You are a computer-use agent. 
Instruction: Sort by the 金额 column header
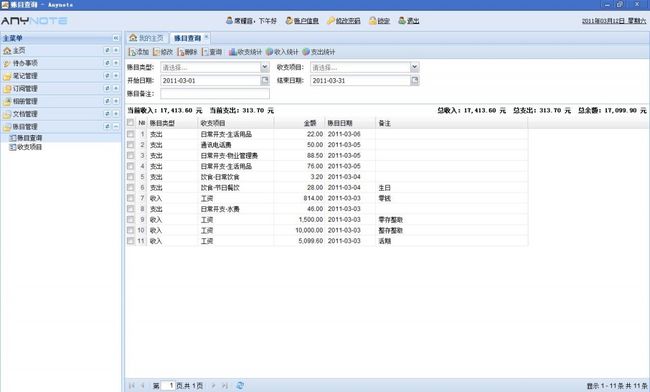click(299, 123)
